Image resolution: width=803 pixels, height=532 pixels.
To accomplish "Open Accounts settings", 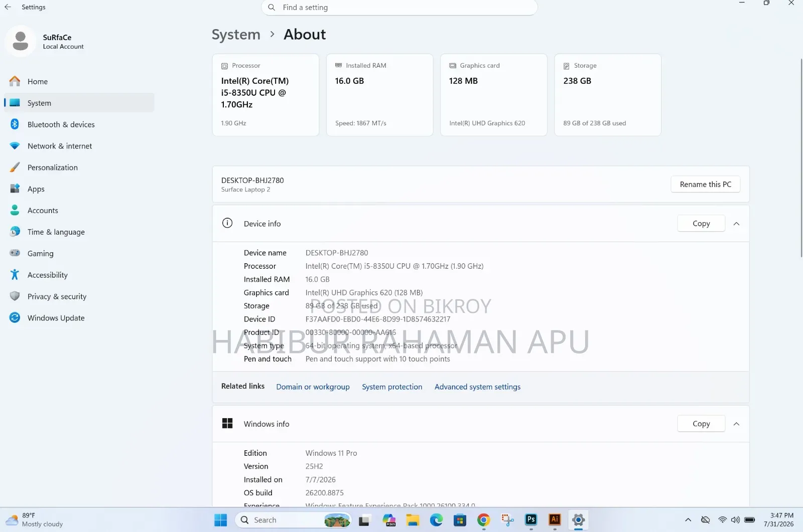I will (x=79, y=211).
